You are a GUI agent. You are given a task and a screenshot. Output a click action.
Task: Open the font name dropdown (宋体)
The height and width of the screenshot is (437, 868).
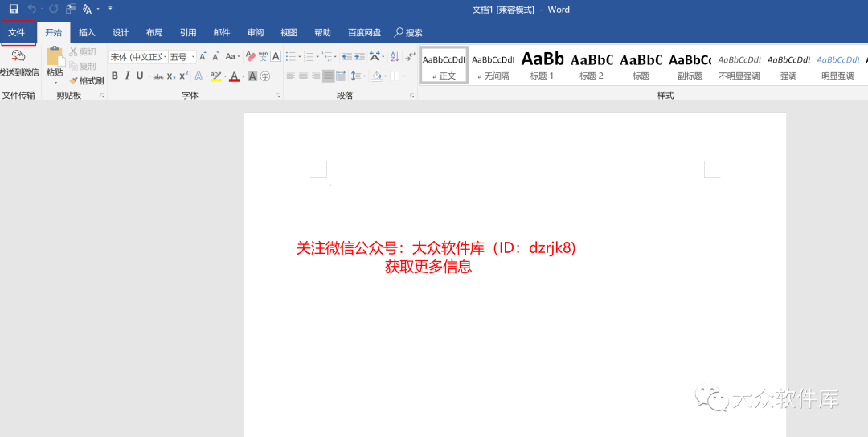coord(165,57)
